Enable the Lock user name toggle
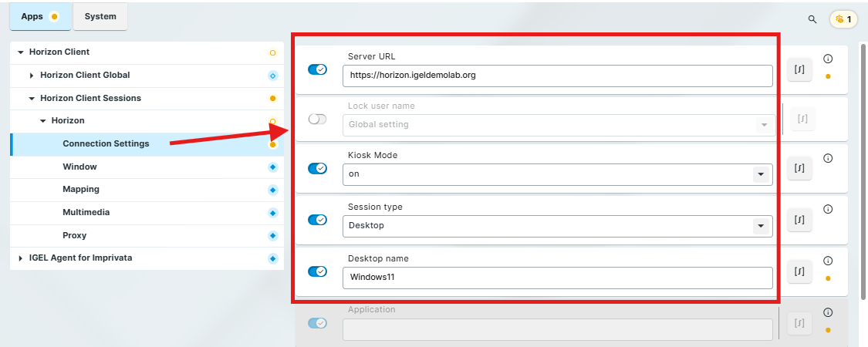 [317, 120]
